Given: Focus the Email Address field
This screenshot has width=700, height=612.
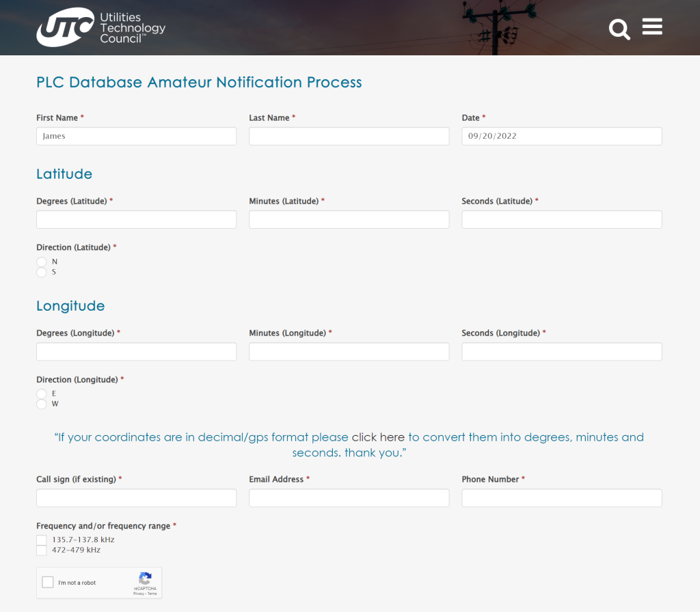Looking at the screenshot, I should point(349,498).
